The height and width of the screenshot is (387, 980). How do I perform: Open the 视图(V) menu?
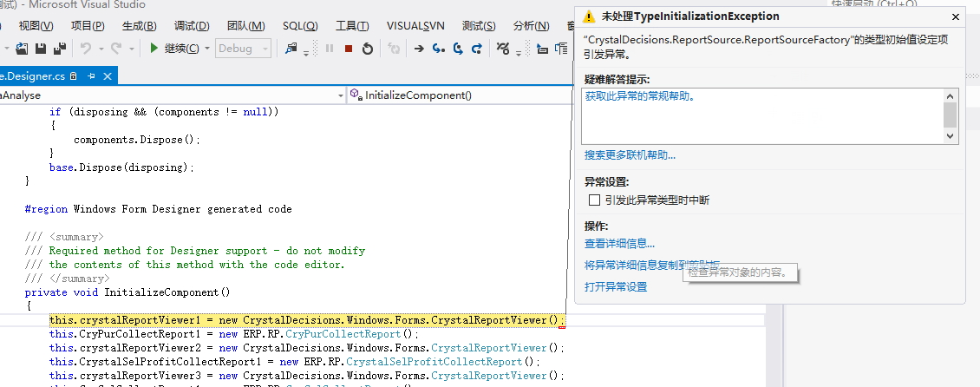(x=36, y=26)
